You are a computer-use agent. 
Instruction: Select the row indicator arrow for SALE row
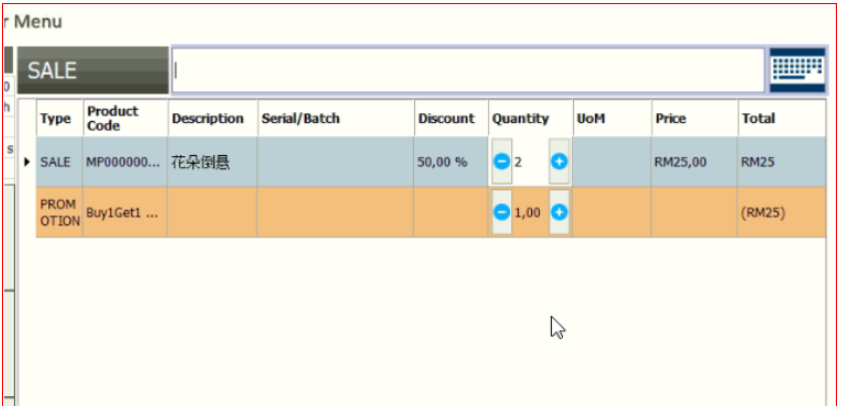click(x=27, y=161)
